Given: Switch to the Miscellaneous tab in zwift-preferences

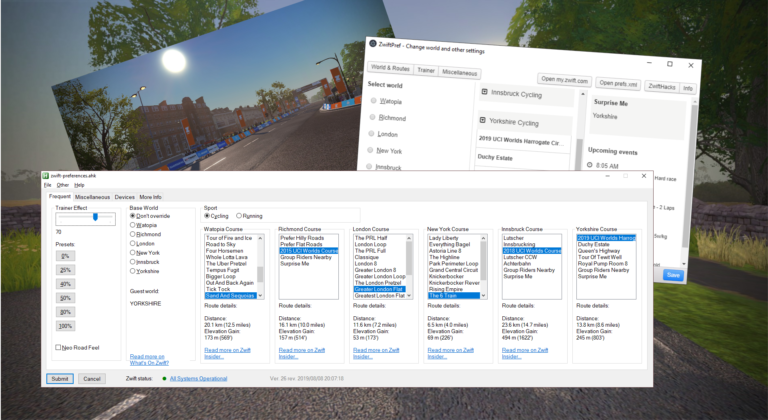Looking at the screenshot, I should tap(92, 197).
